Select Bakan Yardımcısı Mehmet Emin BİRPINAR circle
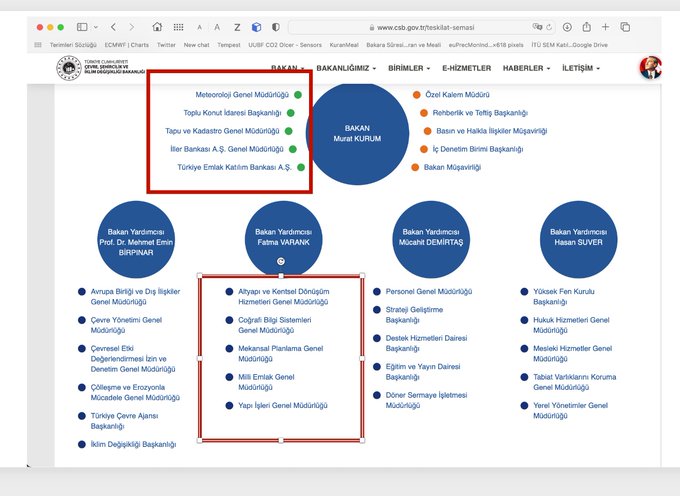 [x=136, y=239]
